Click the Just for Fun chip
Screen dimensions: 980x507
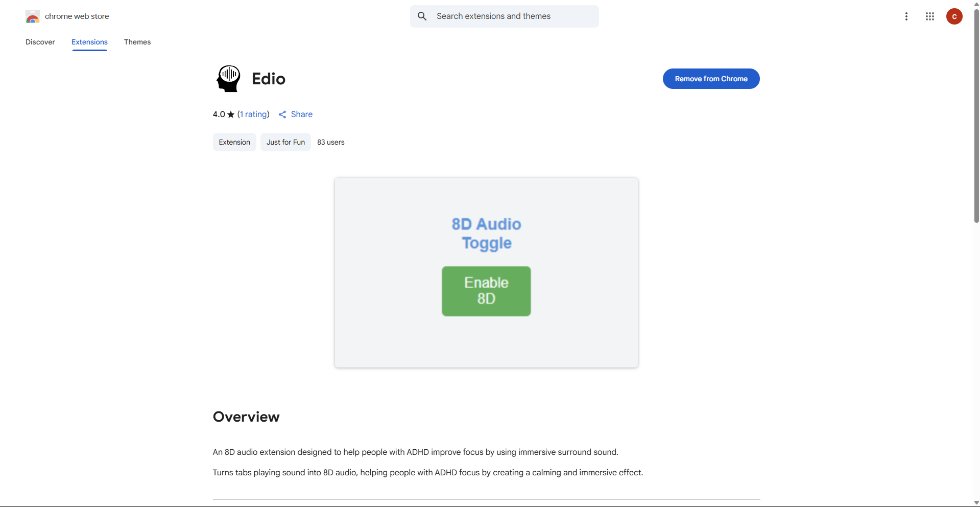(285, 142)
